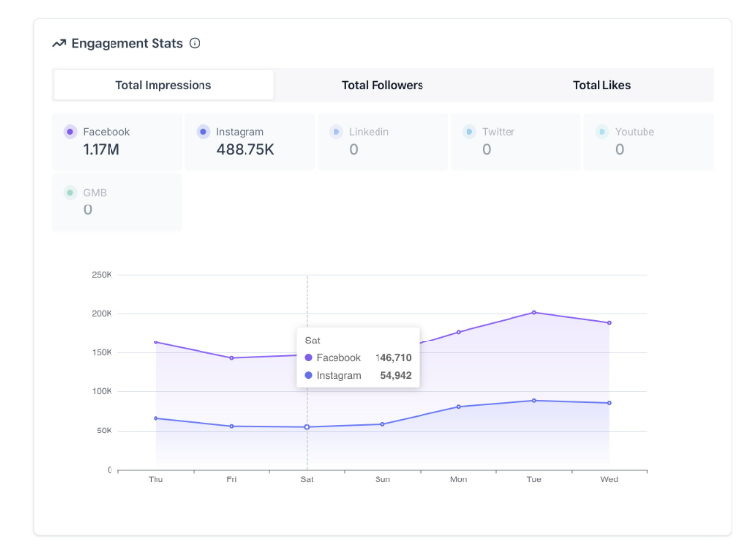This screenshot has height=546, width=756.
Task: Click the Youtube legend dot icon
Action: [601, 132]
